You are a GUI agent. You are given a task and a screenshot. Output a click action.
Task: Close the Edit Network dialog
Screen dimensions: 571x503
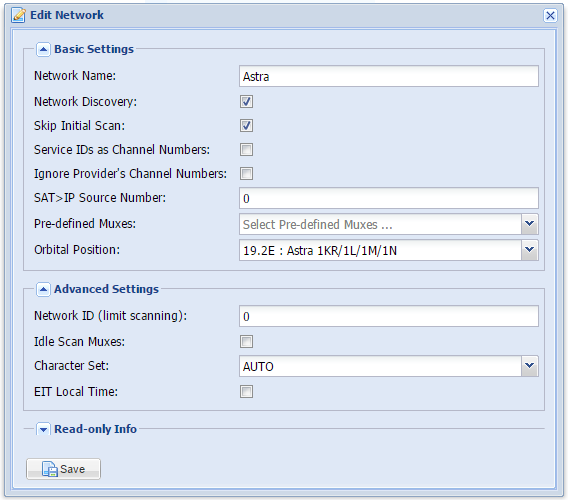[550, 15]
